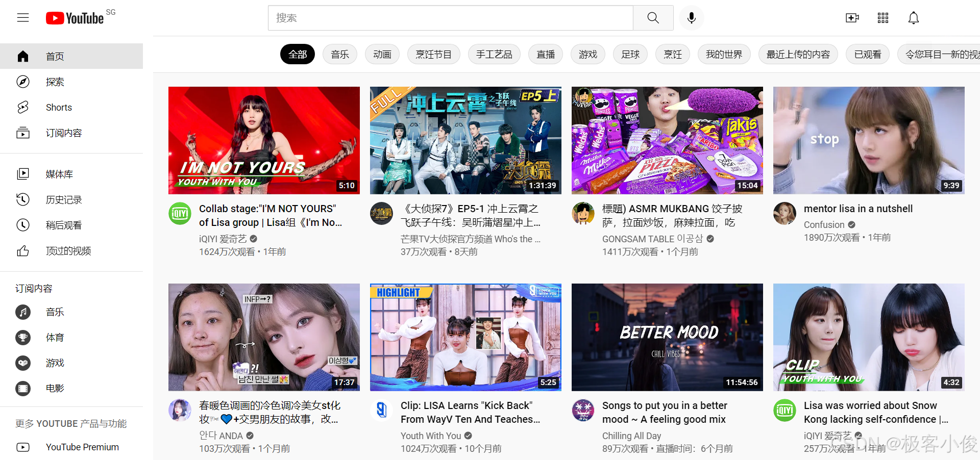Open notifications bell
The height and width of the screenshot is (460, 980).
(914, 18)
